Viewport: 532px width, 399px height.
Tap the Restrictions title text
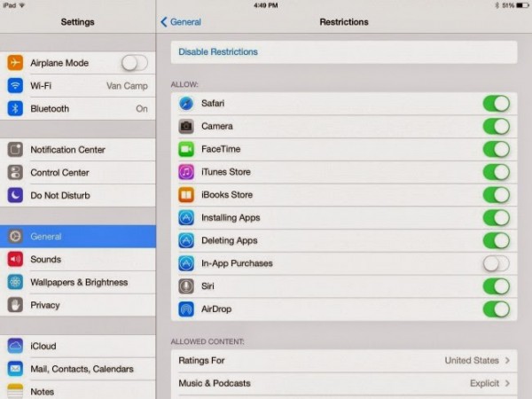(344, 22)
